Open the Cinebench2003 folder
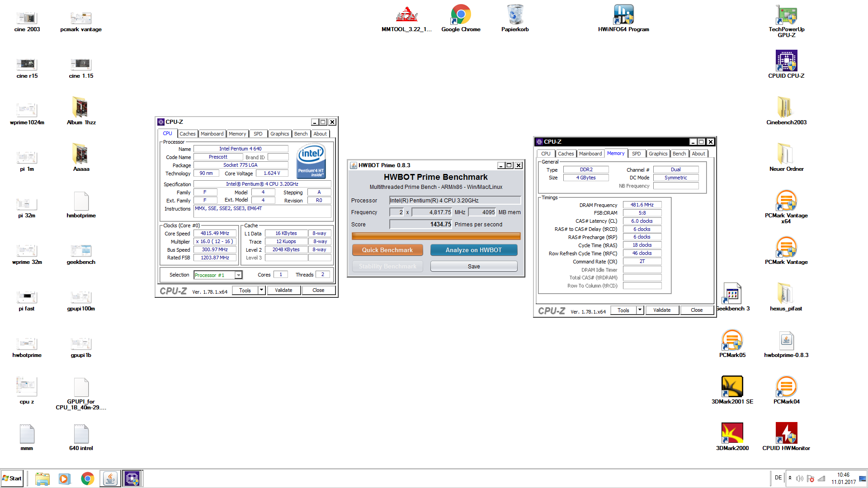The image size is (868, 488). click(786, 111)
